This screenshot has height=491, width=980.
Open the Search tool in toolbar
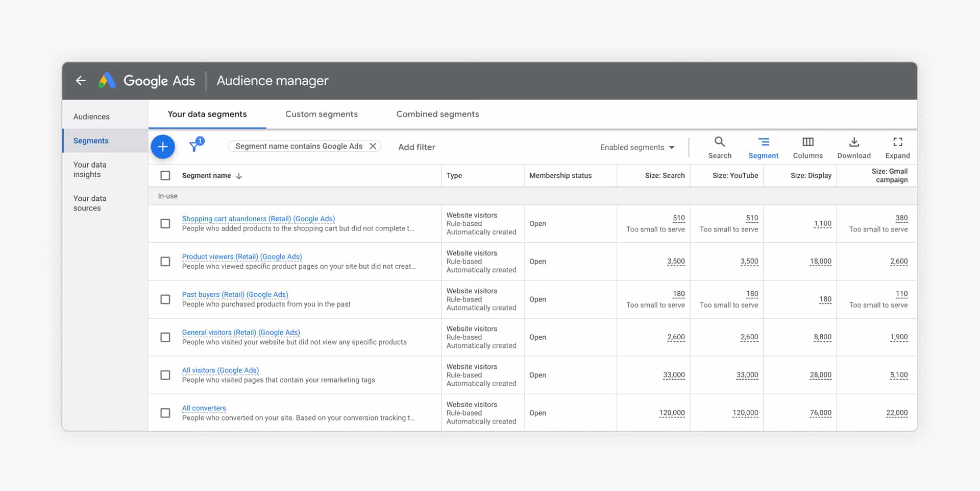720,148
